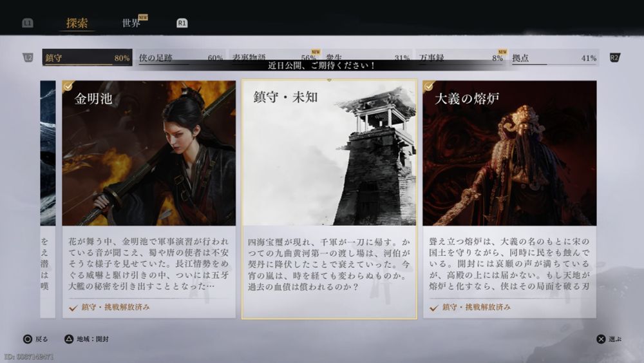This screenshot has height=363, width=644.
Task: Click the 41% value on 拠点
Action: pyautogui.click(x=589, y=58)
